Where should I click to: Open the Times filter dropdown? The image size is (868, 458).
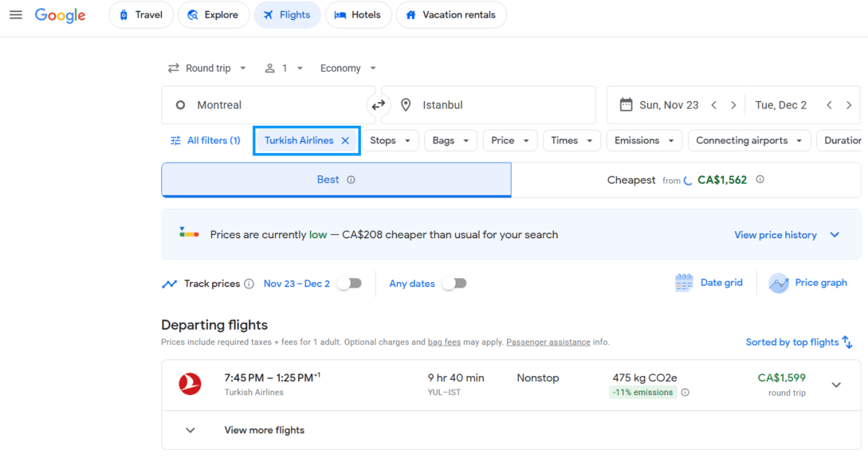coord(571,140)
